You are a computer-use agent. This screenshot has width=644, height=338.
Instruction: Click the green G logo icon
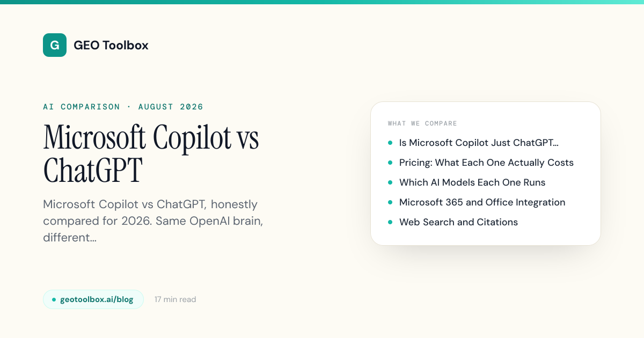[x=55, y=45]
